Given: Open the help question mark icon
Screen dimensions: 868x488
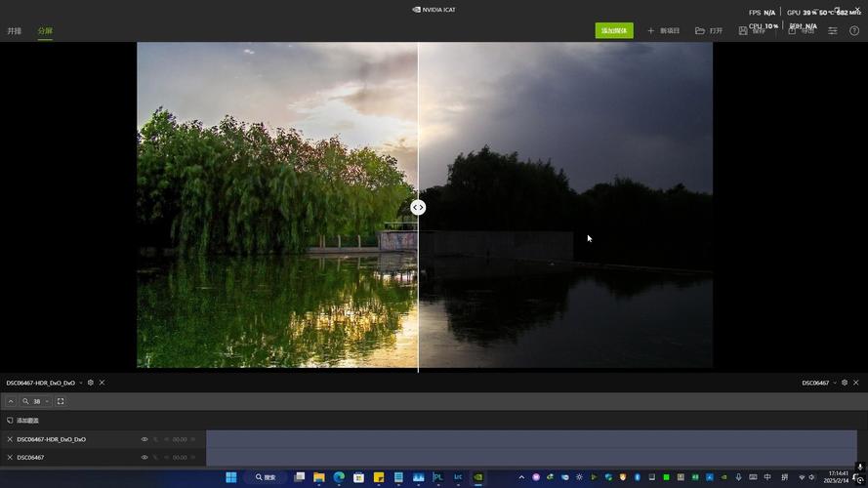Looking at the screenshot, I should point(854,30).
